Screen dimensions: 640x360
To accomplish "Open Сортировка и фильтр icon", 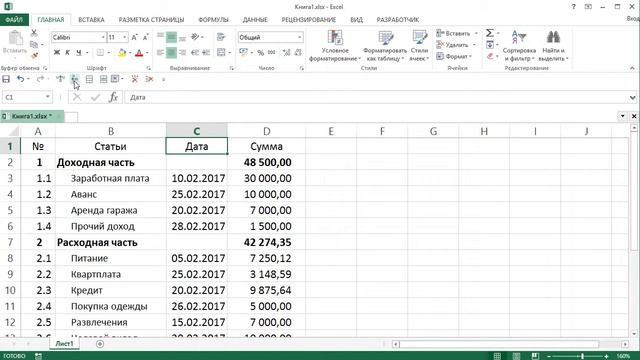I will click(x=519, y=38).
